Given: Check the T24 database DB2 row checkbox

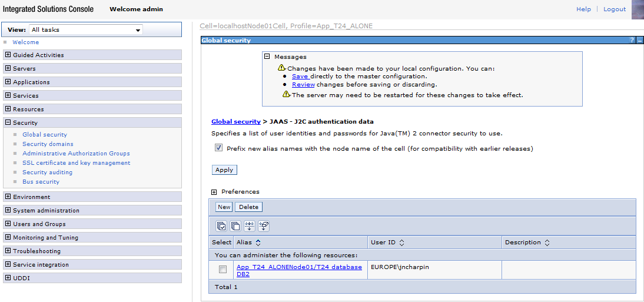Looking at the screenshot, I should tap(223, 270).
